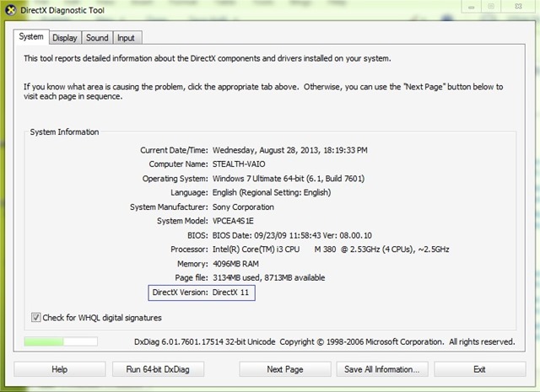
Task: Click the Help button
Action: pos(60,369)
